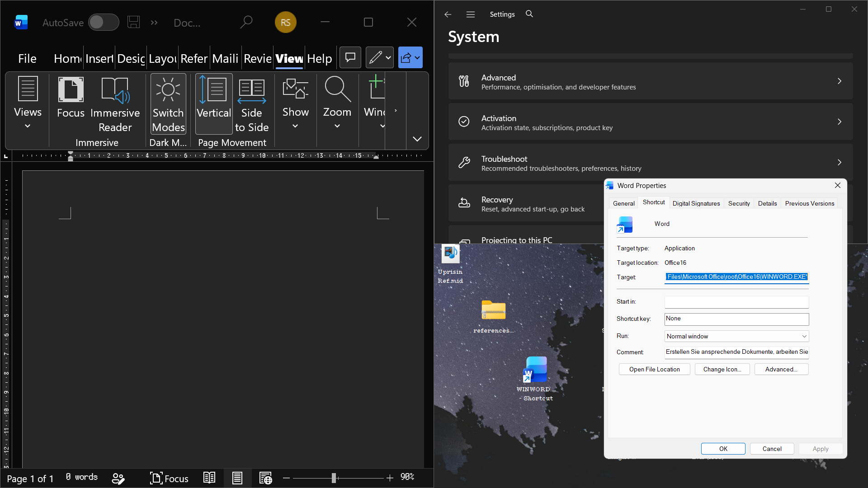
Task: Open Advanced system settings row
Action: [x=650, y=81]
